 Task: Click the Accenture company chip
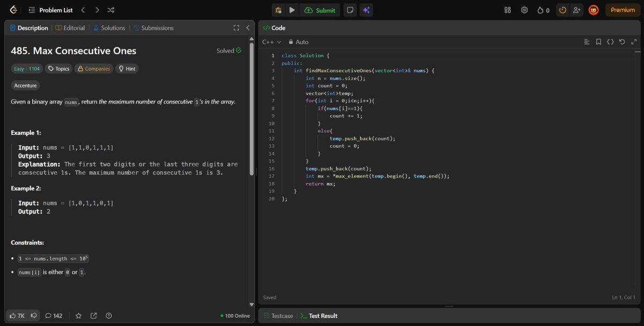pos(25,85)
